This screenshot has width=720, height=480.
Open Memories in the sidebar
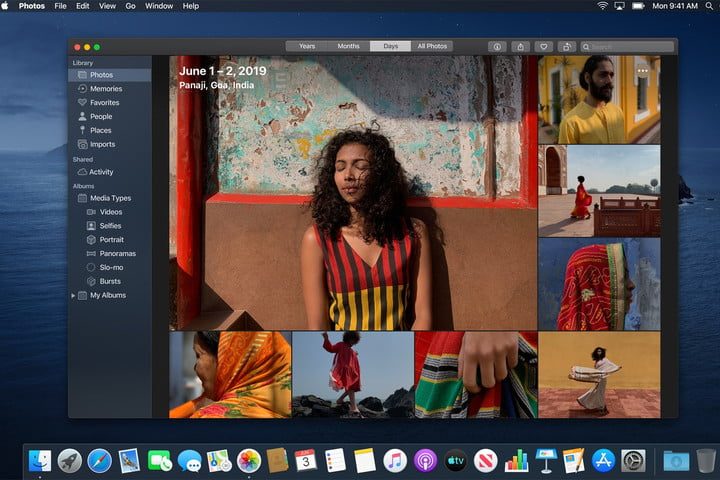click(105, 89)
